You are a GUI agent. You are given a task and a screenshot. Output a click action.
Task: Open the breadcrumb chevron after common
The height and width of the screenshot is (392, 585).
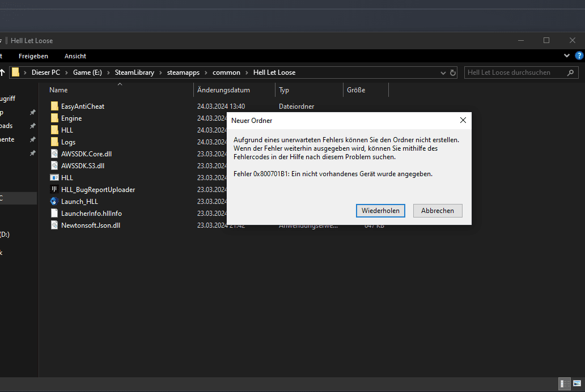tap(247, 73)
